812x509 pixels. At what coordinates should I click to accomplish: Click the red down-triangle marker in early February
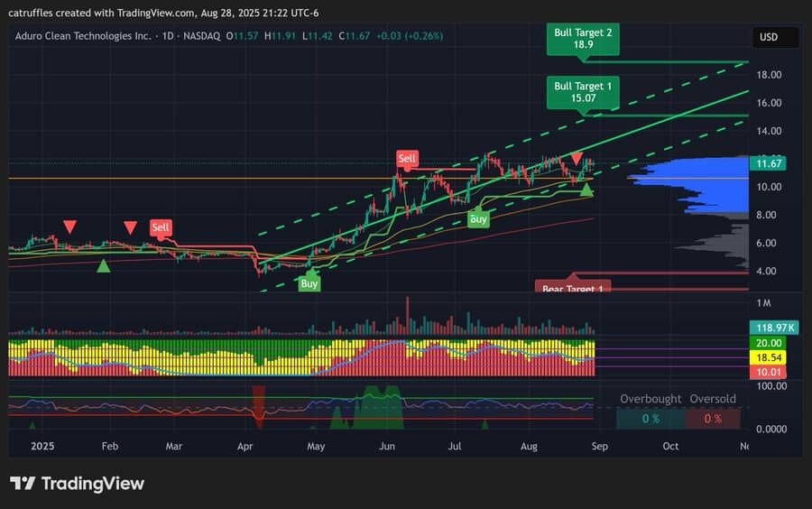click(x=131, y=227)
